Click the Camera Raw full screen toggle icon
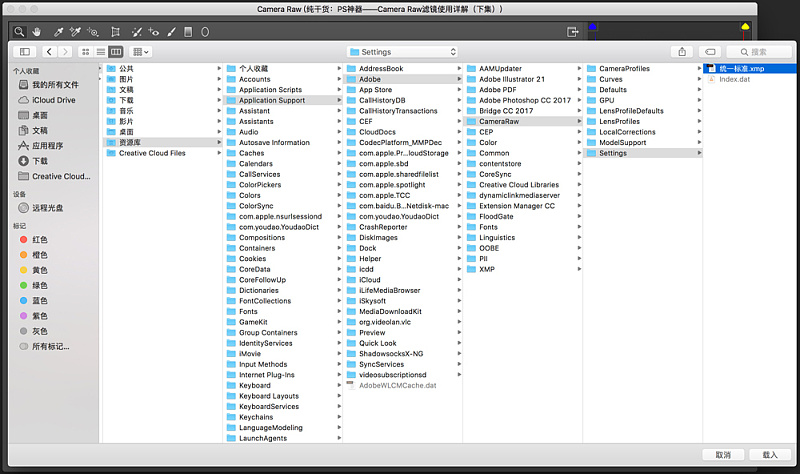Viewport: 800px width, 474px height. pyautogui.click(x=572, y=32)
